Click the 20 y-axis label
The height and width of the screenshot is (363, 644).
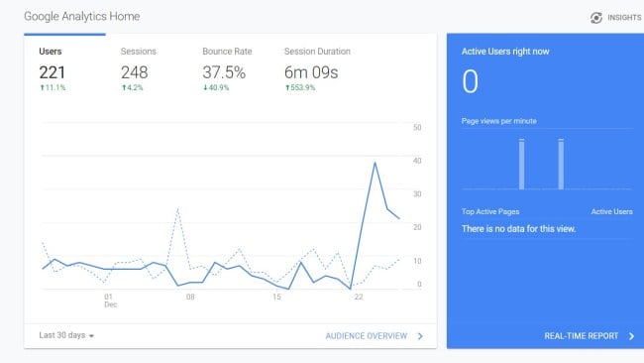pyautogui.click(x=417, y=227)
